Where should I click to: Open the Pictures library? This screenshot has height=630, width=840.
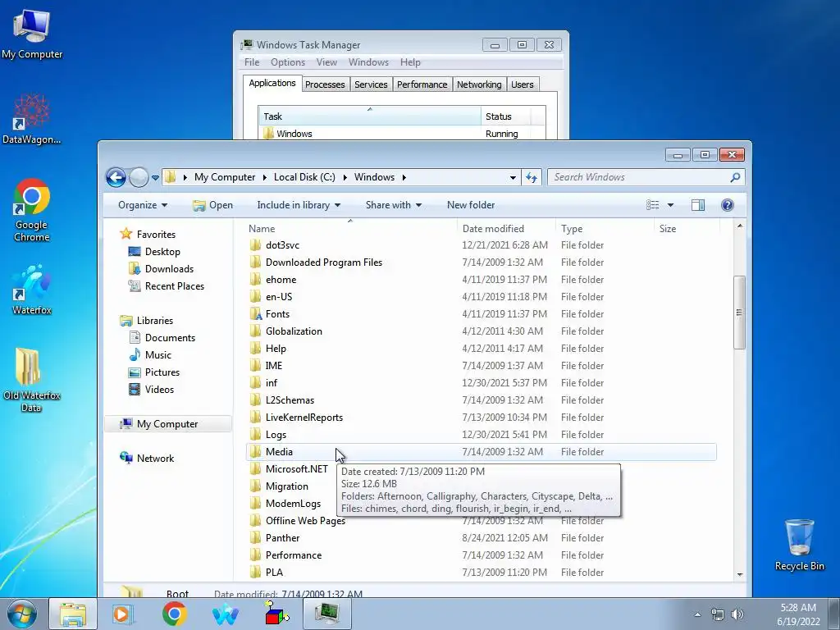(x=162, y=372)
